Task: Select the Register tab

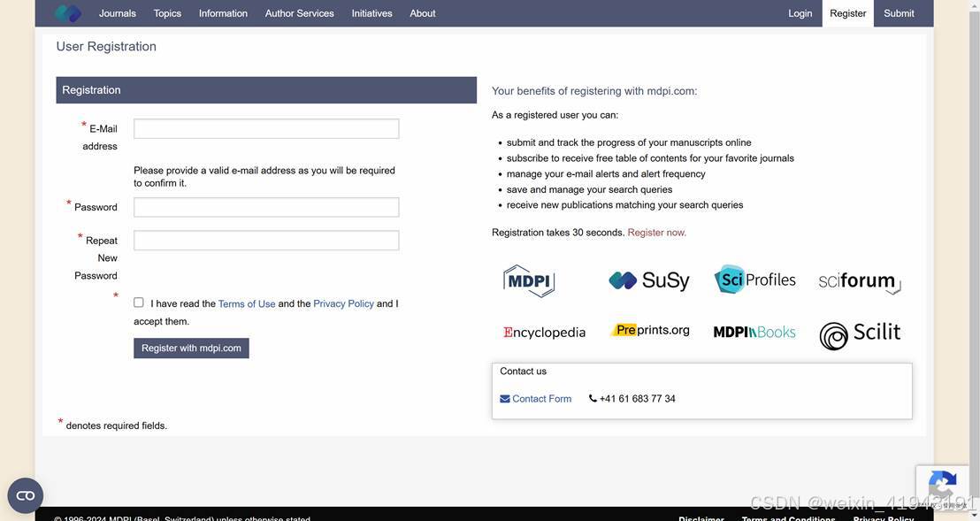Action: (x=847, y=13)
